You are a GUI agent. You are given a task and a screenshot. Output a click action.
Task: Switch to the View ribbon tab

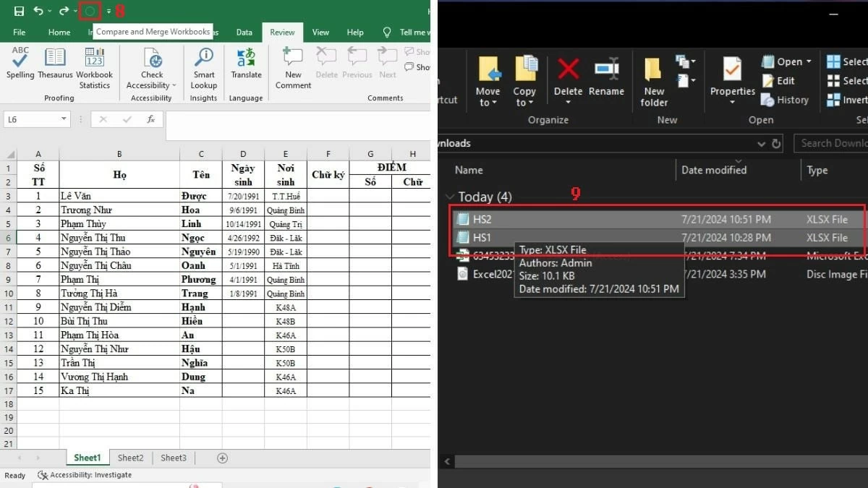[320, 32]
